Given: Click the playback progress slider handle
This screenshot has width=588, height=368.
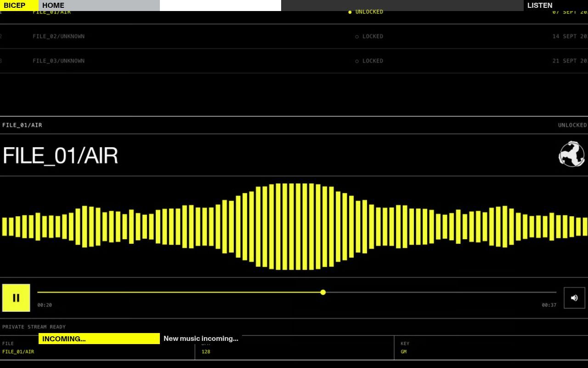Looking at the screenshot, I should pos(323,292).
